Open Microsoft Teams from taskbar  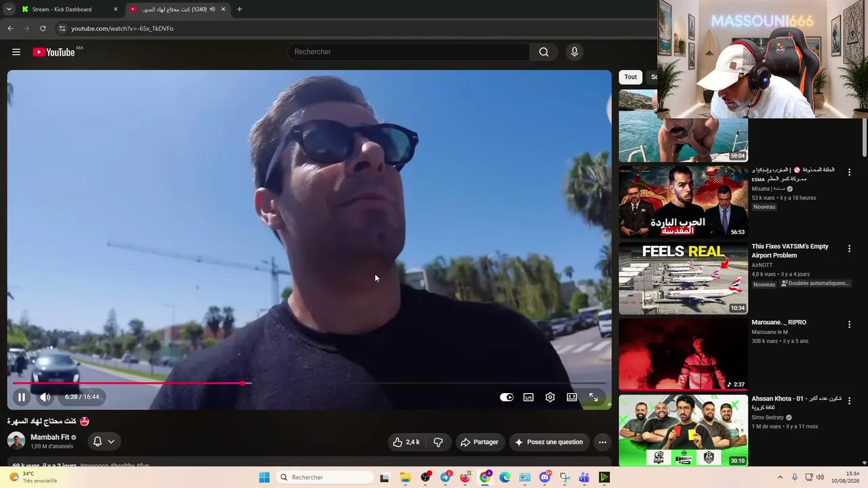[x=584, y=477]
